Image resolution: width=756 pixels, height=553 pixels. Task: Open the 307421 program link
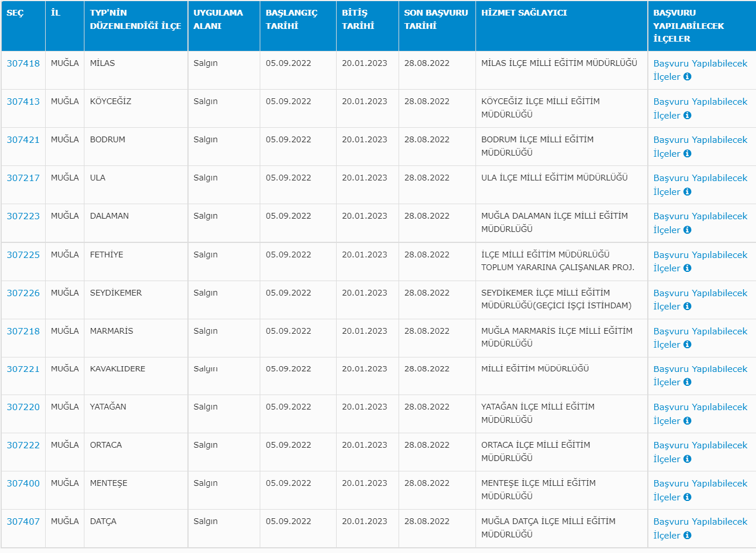(23, 140)
